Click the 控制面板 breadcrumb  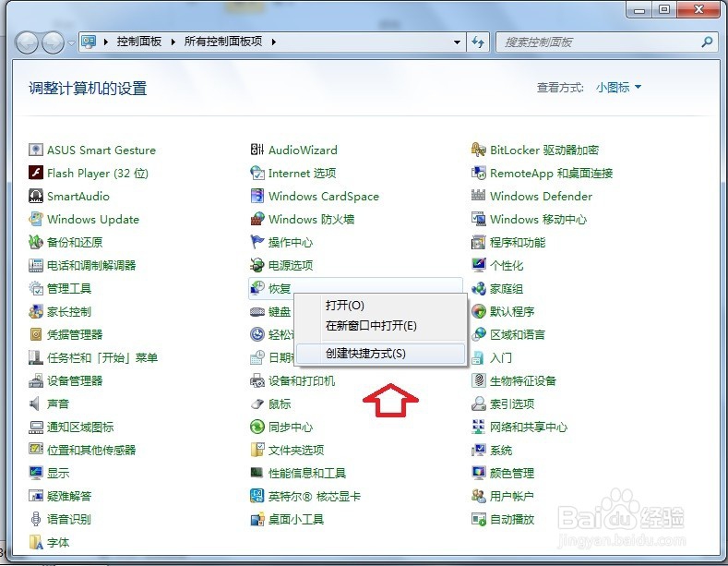click(139, 42)
